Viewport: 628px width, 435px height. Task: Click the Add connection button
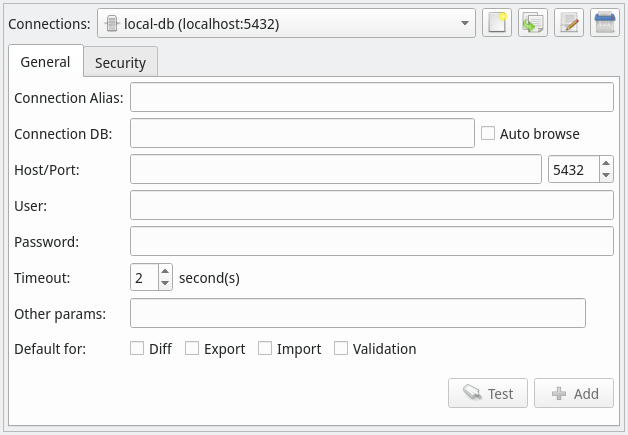click(574, 393)
